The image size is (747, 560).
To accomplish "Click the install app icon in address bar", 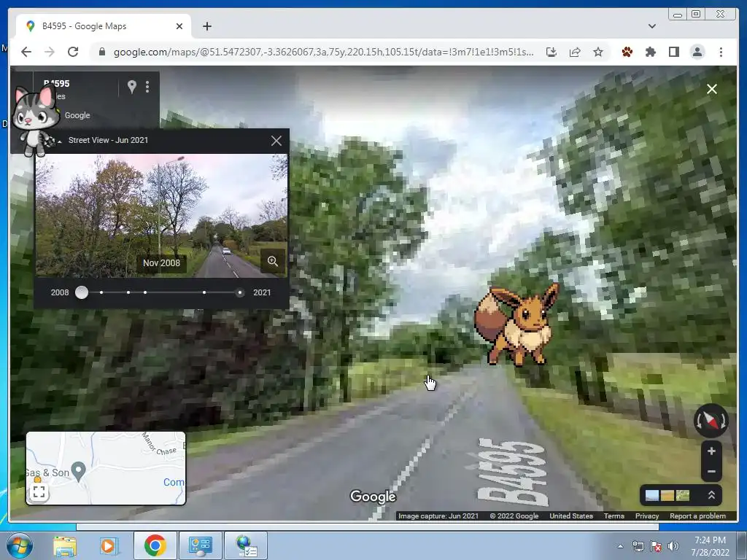I will (x=551, y=52).
